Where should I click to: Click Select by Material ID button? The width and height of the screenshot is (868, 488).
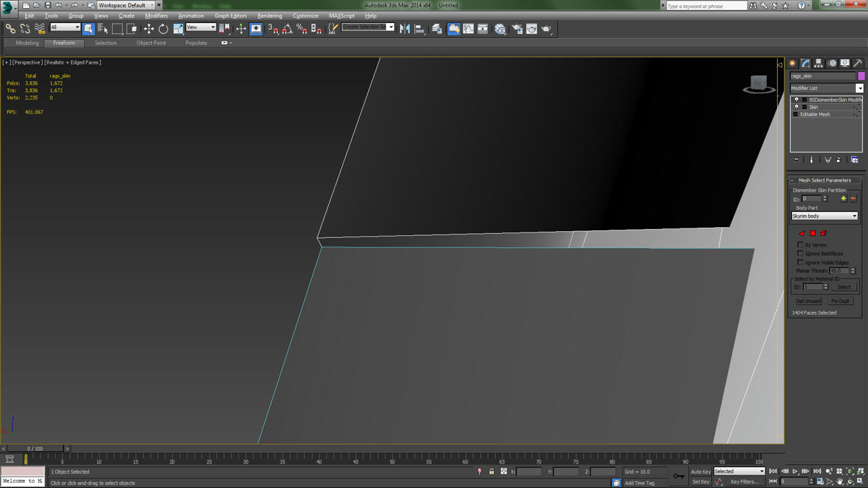844,287
